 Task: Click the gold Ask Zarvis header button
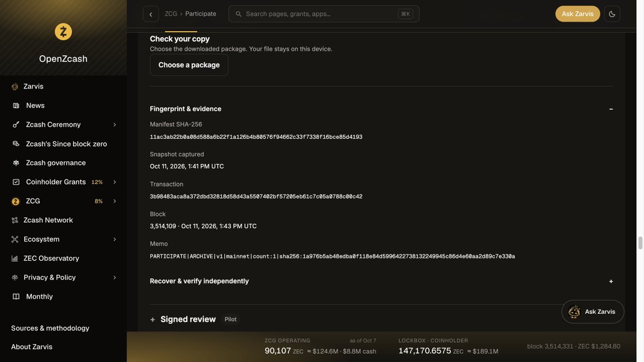pos(577,14)
